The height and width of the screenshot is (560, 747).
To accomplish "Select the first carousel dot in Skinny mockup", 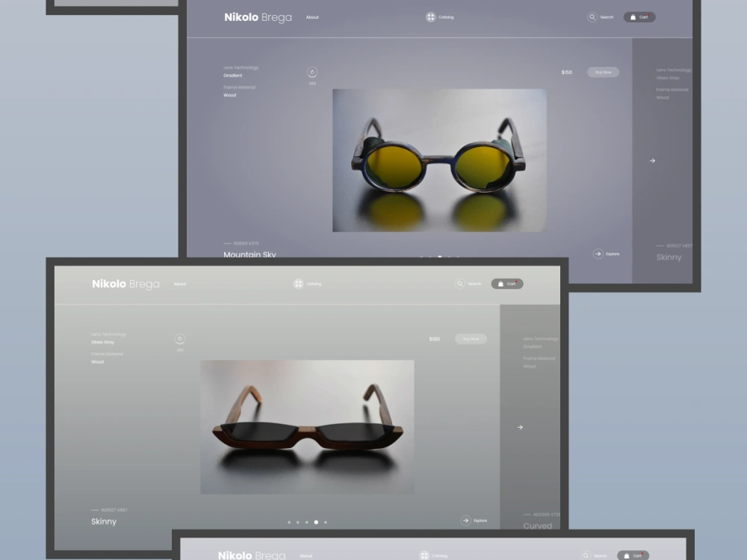I will click(289, 523).
